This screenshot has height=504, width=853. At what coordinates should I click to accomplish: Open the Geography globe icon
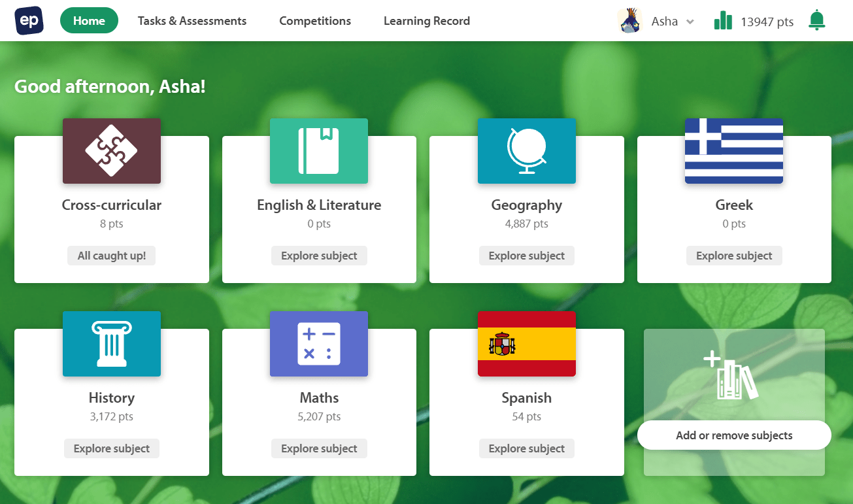pyautogui.click(x=527, y=151)
